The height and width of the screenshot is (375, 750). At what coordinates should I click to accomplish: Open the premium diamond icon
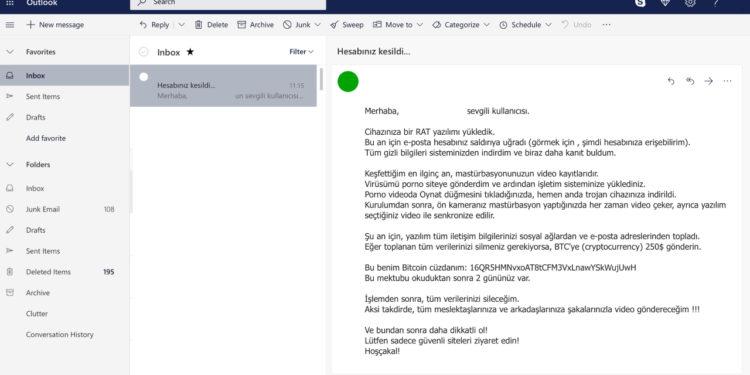(x=666, y=3)
